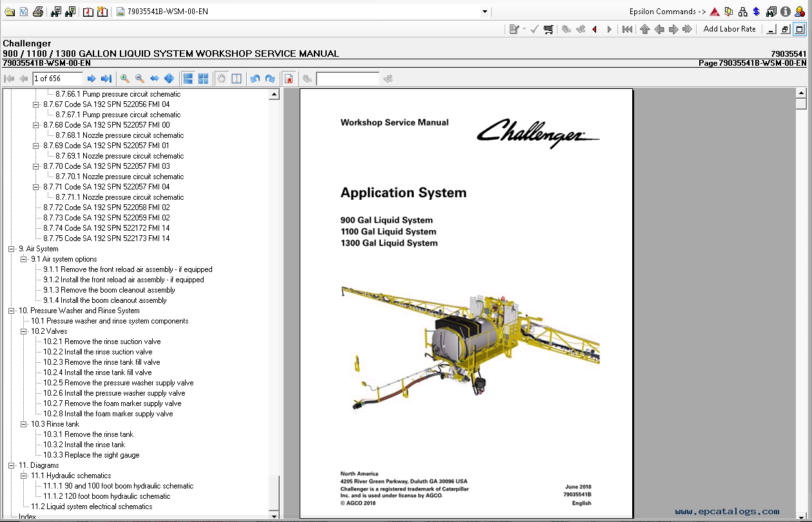
Task: Select 8.7.70.1 Nozzle pressure circuit schematic
Action: point(119,177)
